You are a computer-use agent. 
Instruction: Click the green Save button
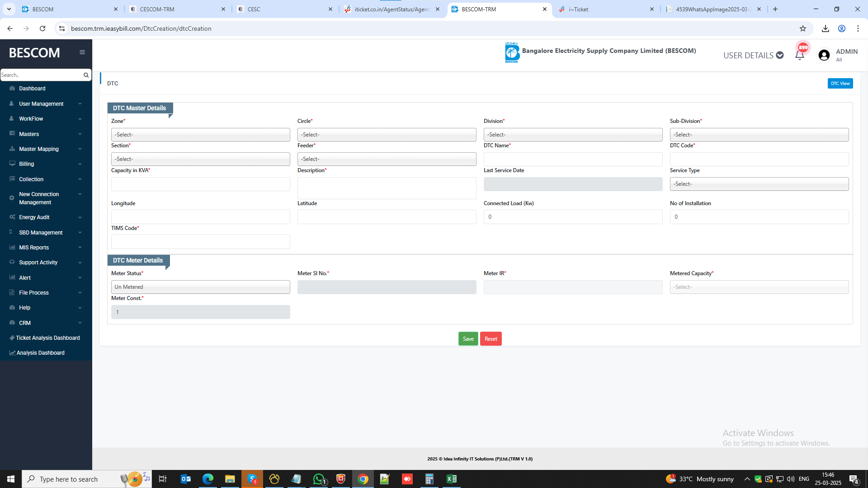coord(468,339)
